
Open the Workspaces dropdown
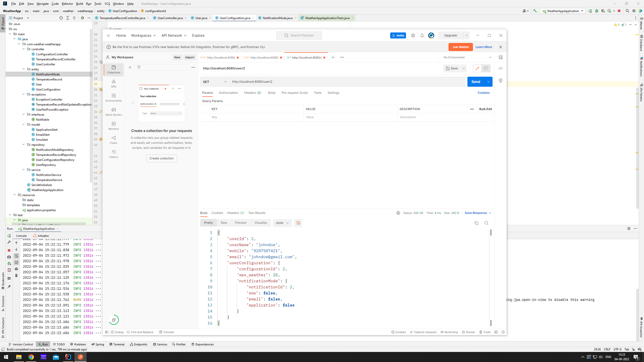coord(143,35)
